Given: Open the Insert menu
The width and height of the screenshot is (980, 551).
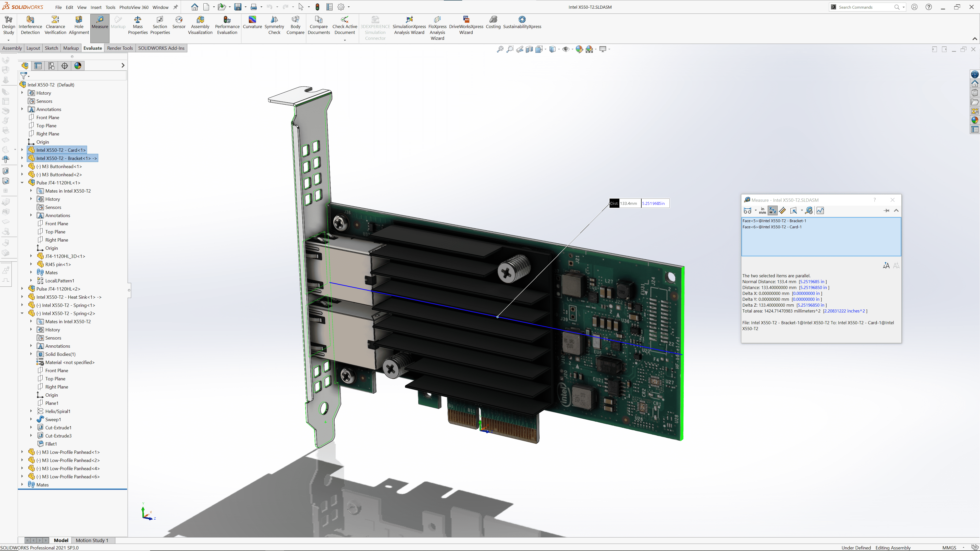Looking at the screenshot, I should coord(96,7).
